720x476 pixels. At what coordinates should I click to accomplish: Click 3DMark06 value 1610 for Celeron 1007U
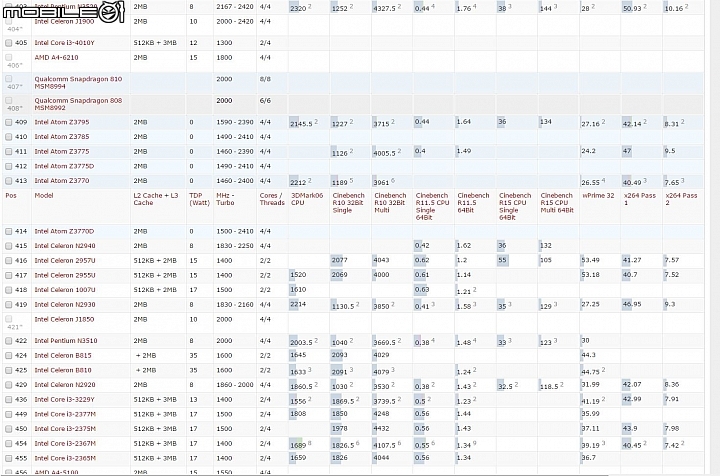point(298,290)
